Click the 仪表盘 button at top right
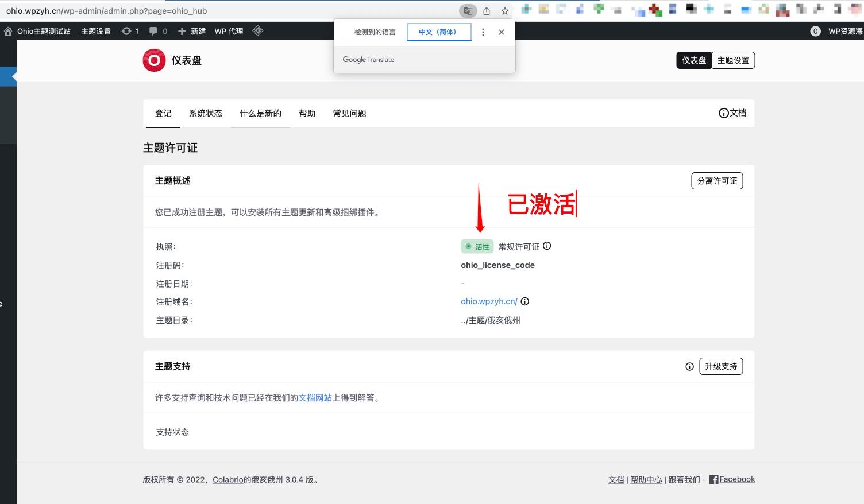The image size is (864, 504). click(x=694, y=60)
